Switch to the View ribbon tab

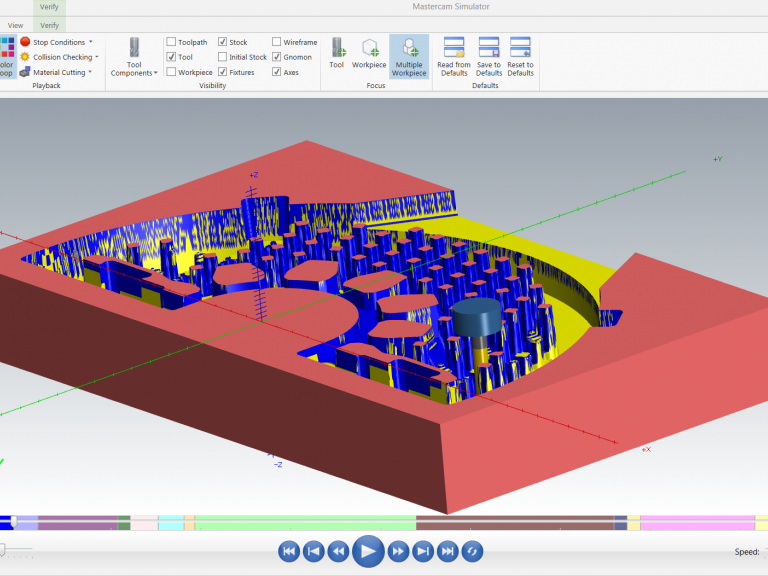[15, 25]
